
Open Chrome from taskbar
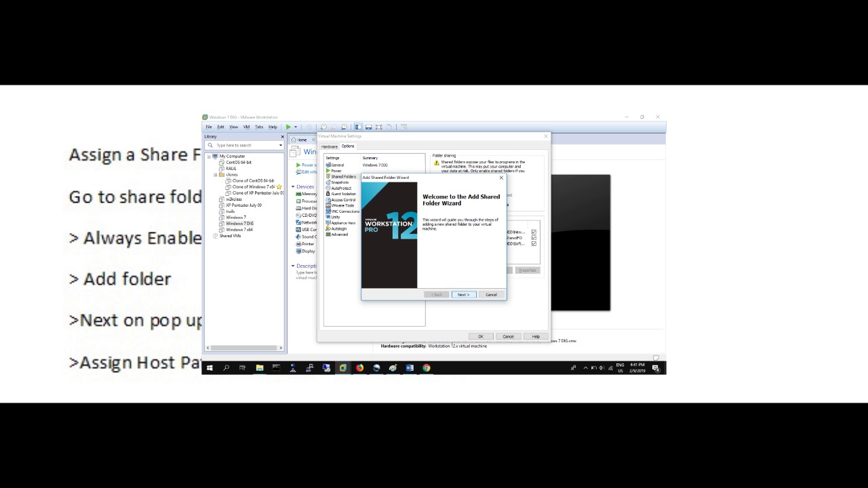coord(426,368)
